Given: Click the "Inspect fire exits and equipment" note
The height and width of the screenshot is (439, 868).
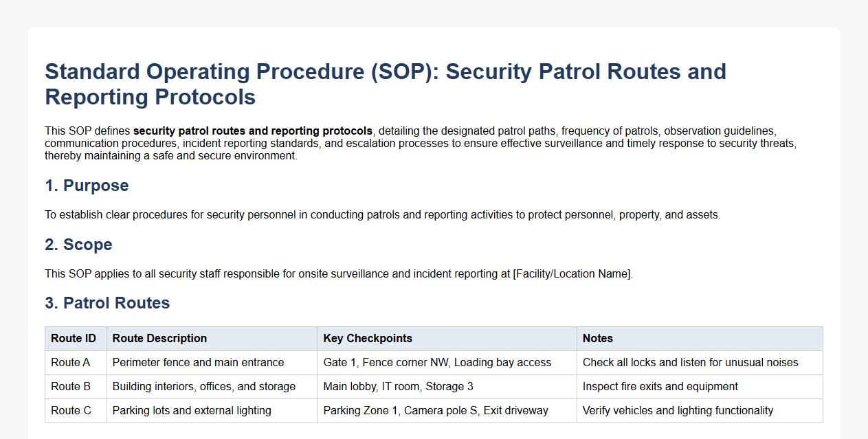Looking at the screenshot, I should [x=660, y=387].
